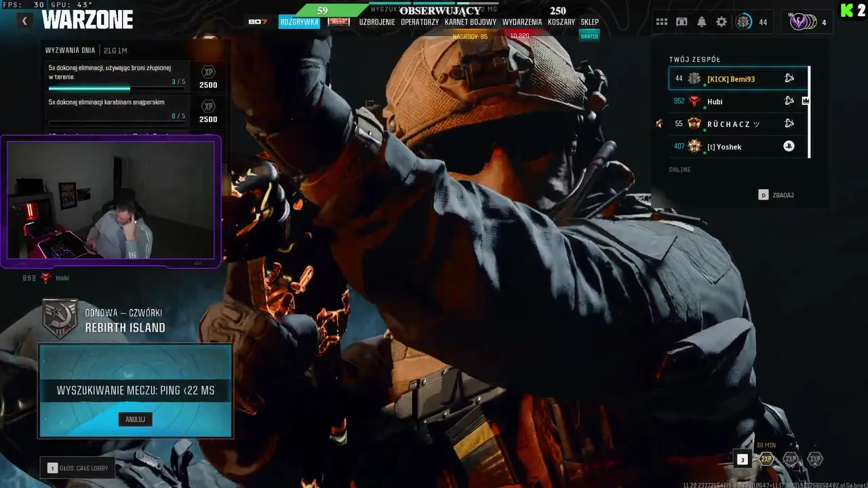
Task: Open the Wydarzenia tab
Action: pyautogui.click(x=522, y=22)
